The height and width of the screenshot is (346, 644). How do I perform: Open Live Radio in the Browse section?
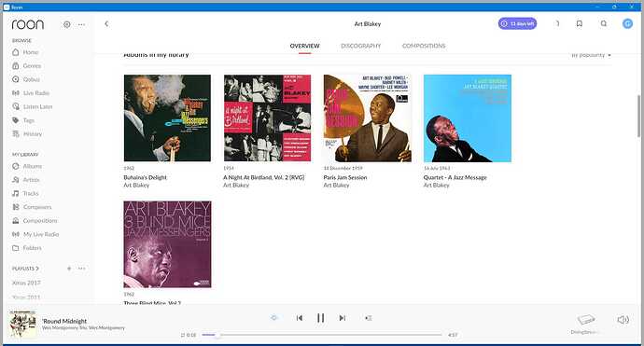coord(31,93)
